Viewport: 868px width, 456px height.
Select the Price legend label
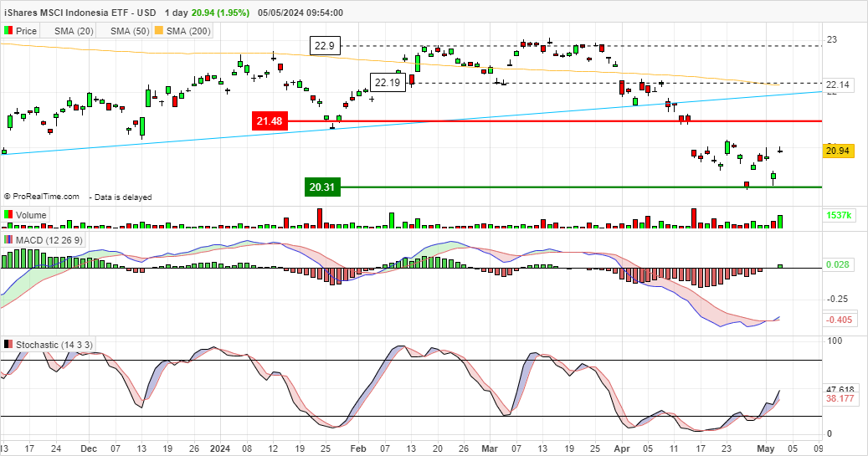click(26, 31)
